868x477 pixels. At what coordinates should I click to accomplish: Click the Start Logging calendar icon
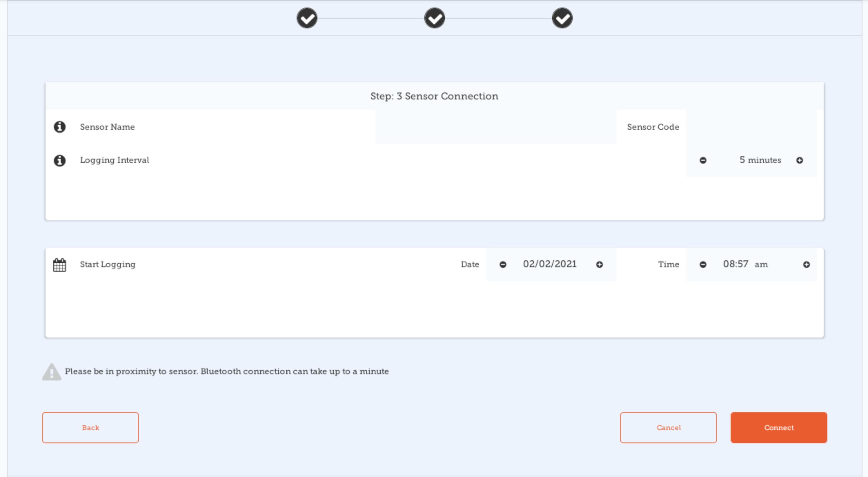[59, 265]
